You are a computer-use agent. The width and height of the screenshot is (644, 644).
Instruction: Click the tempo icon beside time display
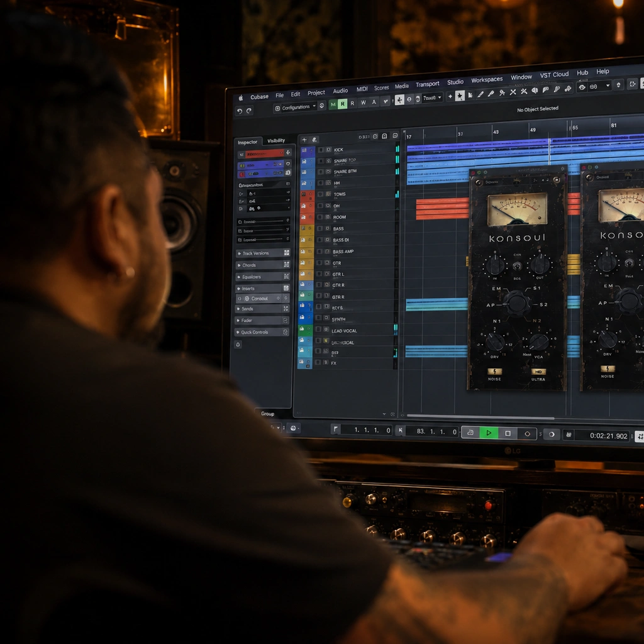[x=569, y=435]
